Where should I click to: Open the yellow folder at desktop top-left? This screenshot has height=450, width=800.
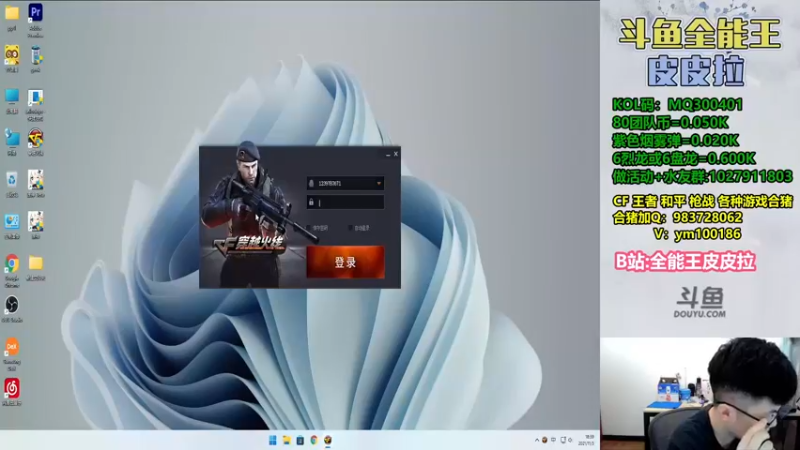coord(12,13)
